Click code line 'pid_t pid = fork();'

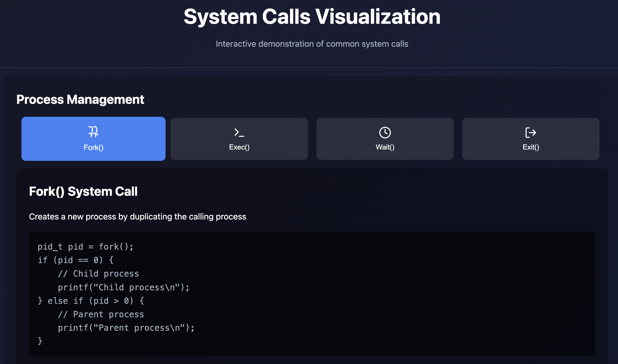point(86,247)
